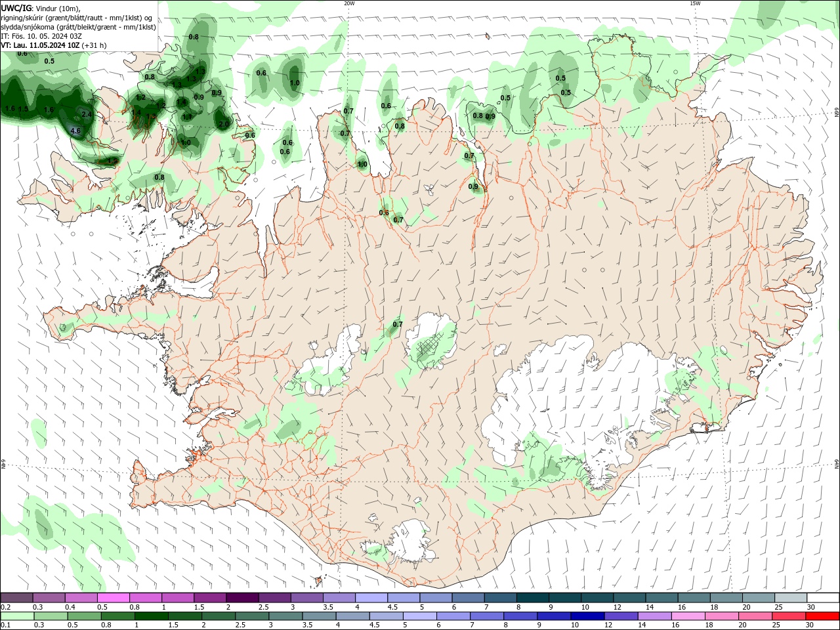Click the '1.1' precipitation value
The image size is (840, 630).
click(x=187, y=117)
